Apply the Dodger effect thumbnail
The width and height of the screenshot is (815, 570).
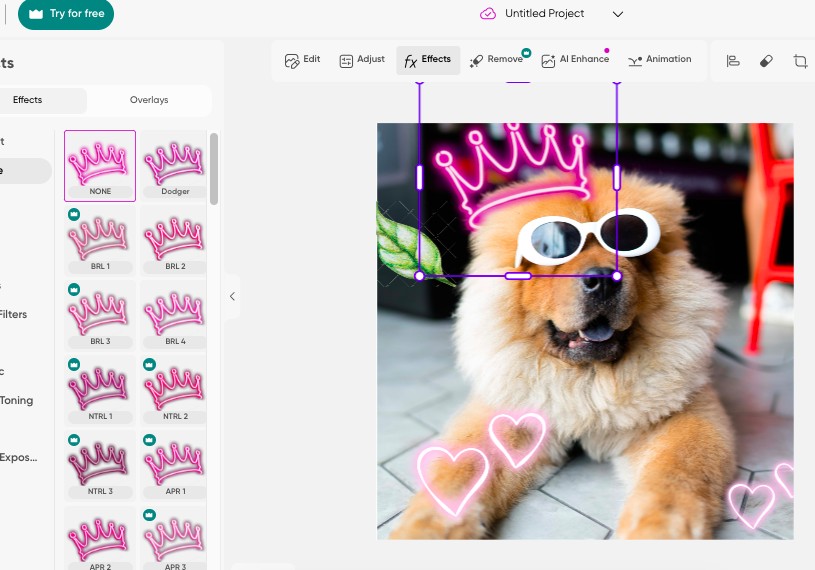(174, 166)
